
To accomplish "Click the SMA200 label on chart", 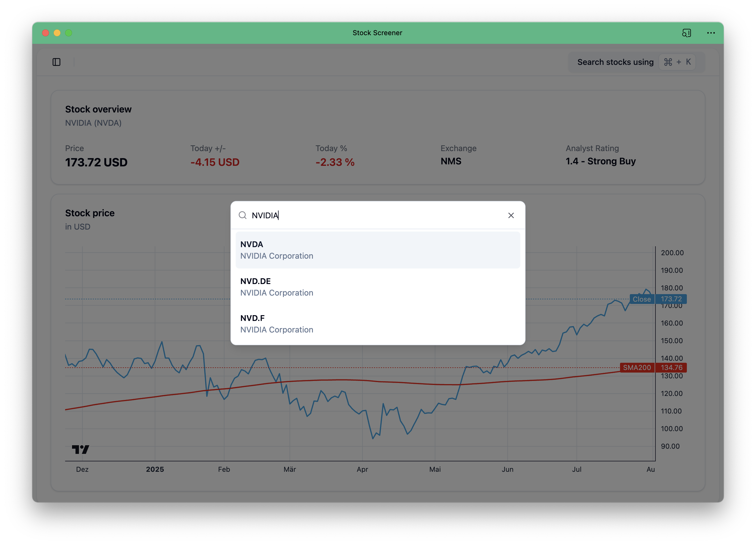I will [637, 368].
